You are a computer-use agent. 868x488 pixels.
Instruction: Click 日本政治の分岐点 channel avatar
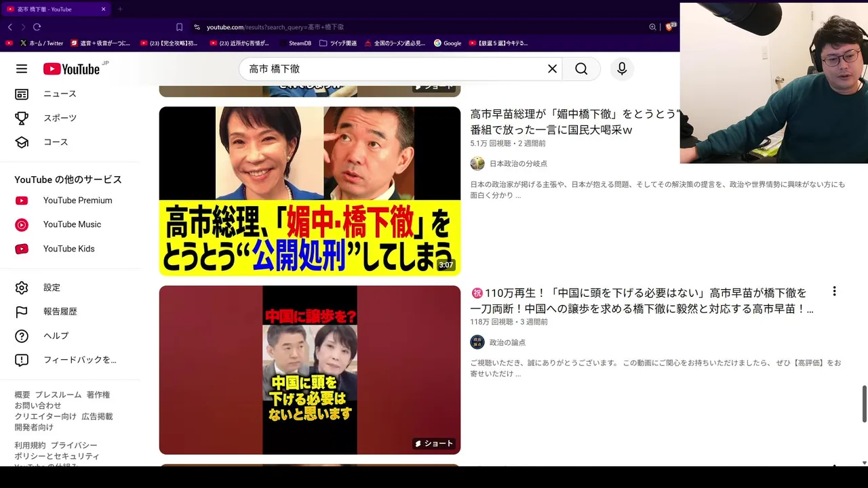[477, 163]
